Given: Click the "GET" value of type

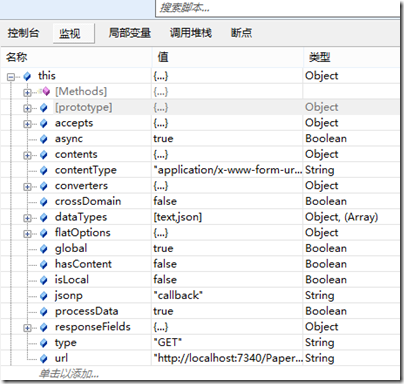Looking at the screenshot, I should click(x=168, y=342).
